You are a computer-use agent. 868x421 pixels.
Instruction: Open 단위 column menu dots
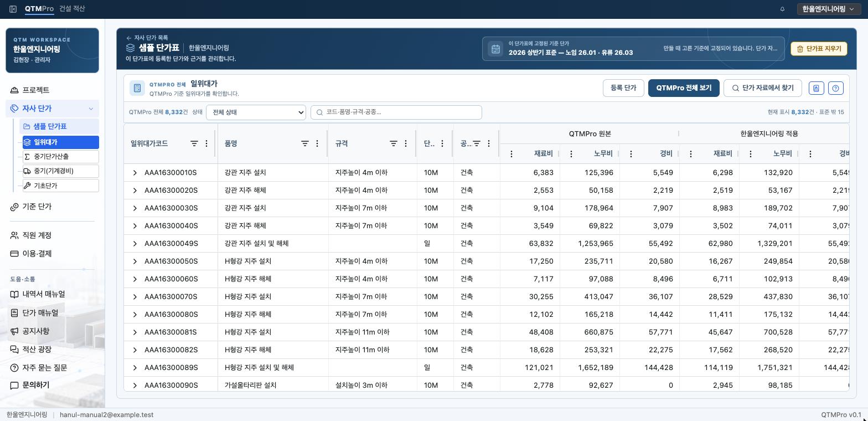(x=442, y=143)
